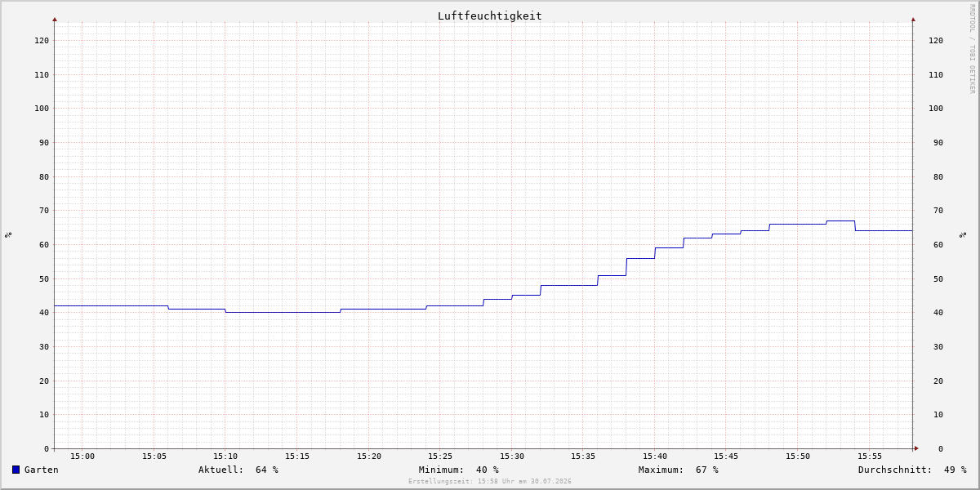Click the 15:30 time axis label
The width and height of the screenshot is (980, 490).
(x=512, y=457)
